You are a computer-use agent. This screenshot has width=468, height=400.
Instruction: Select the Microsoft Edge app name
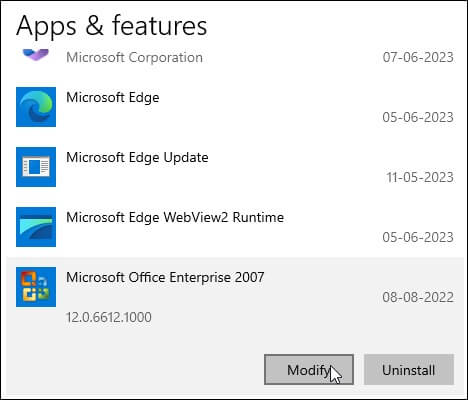[113, 98]
